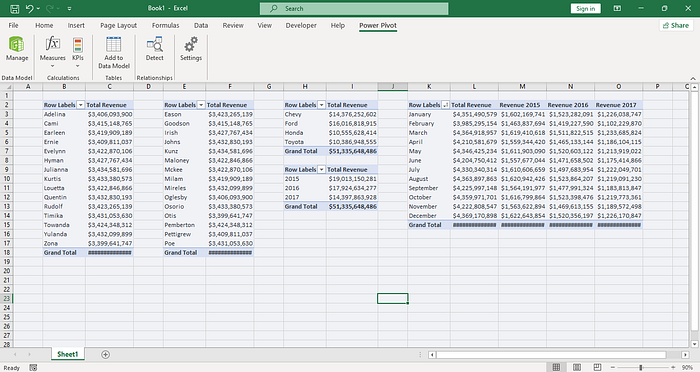Image resolution: width=700 pixels, height=372 pixels.
Task: Adjust the zoom slider handle
Action: point(641,367)
